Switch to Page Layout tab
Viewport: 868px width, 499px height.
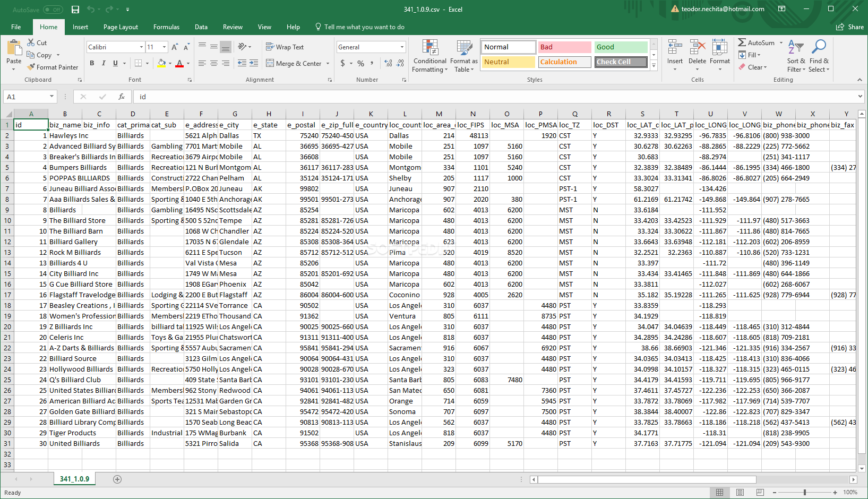pos(121,27)
